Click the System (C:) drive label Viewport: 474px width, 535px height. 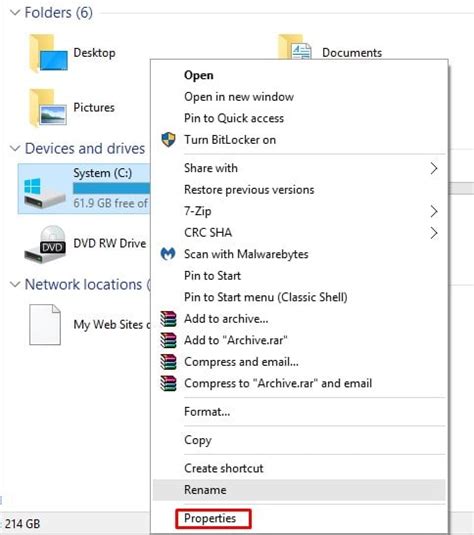point(102,173)
